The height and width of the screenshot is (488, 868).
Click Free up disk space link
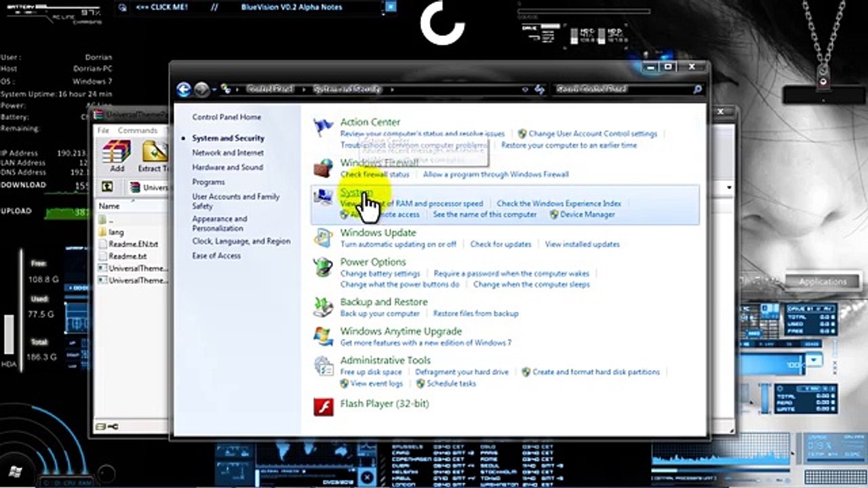(371, 372)
